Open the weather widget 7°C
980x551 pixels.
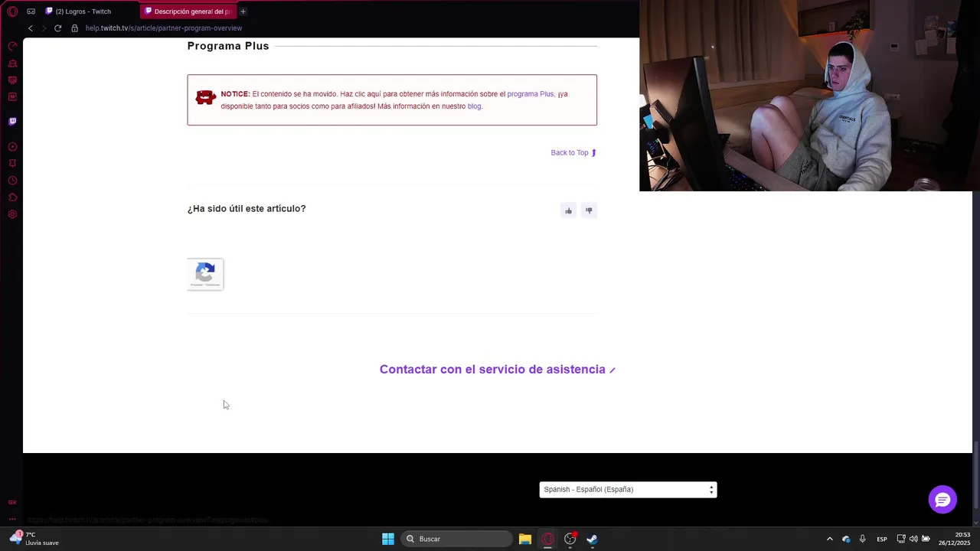33,539
